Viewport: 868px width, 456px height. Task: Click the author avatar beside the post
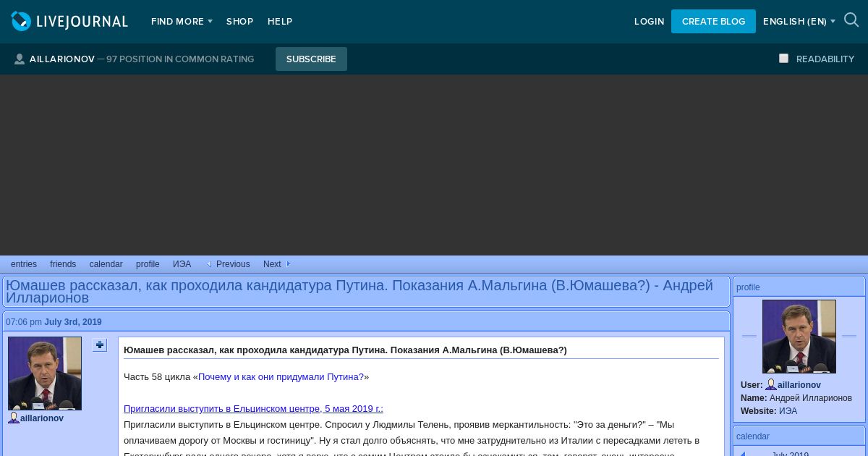(45, 373)
